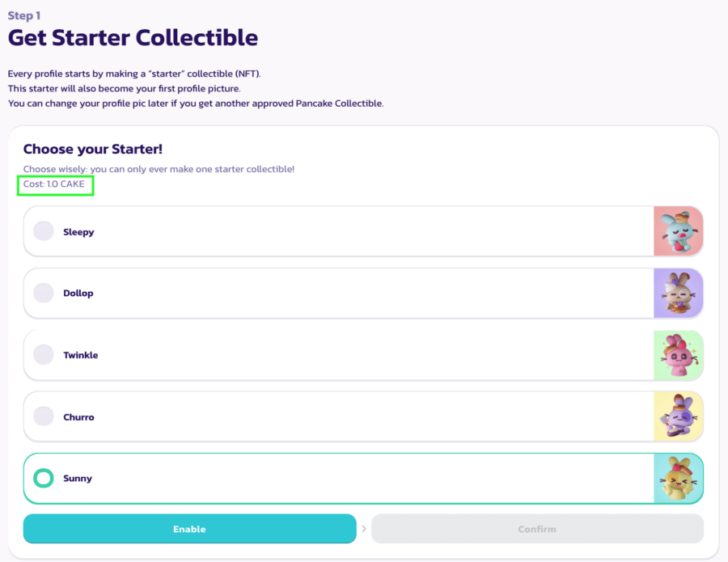
Task: Click the Twinkle pink bunny image
Action: click(678, 355)
